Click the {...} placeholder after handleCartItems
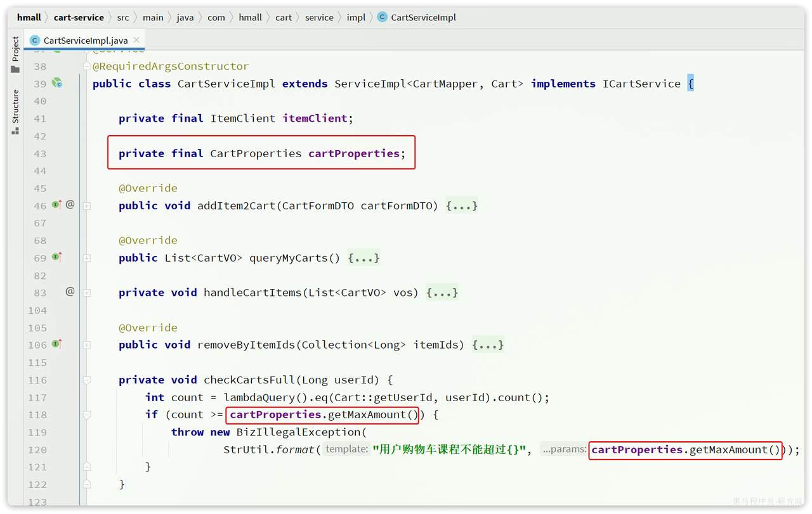The image size is (812, 514). [x=442, y=293]
